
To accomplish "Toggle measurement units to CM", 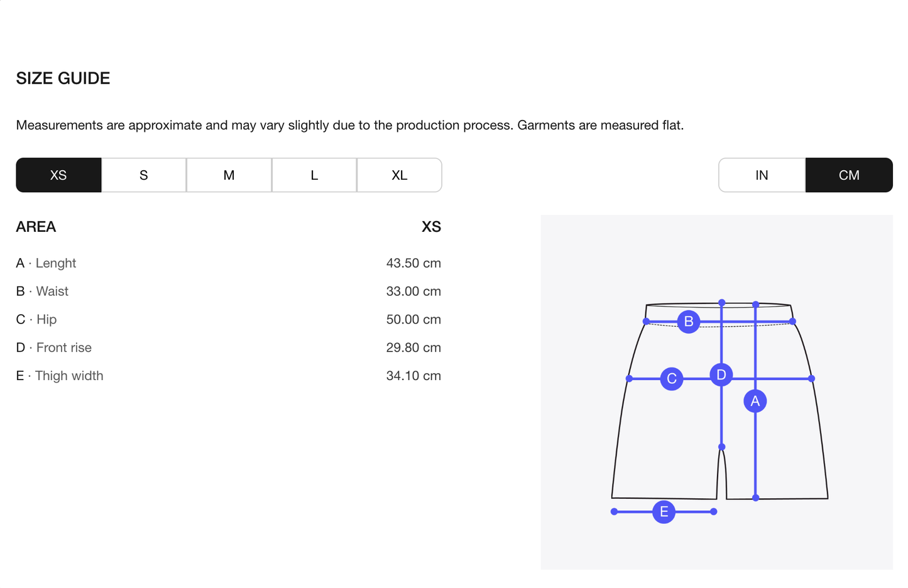I will pyautogui.click(x=848, y=175).
